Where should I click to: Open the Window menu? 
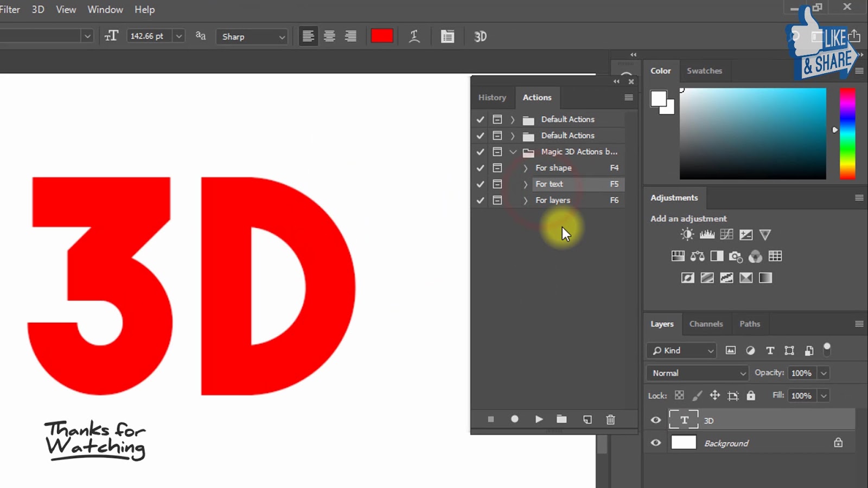[x=105, y=9]
